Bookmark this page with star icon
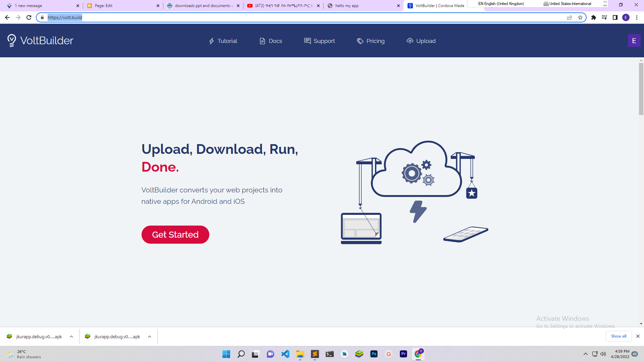644x362 pixels. pos(580,18)
